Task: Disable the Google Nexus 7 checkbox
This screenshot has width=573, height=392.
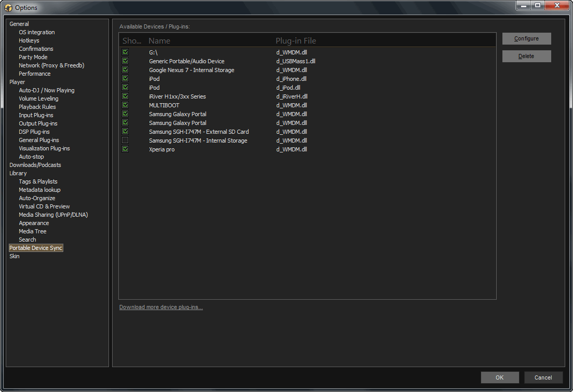Action: tap(125, 70)
